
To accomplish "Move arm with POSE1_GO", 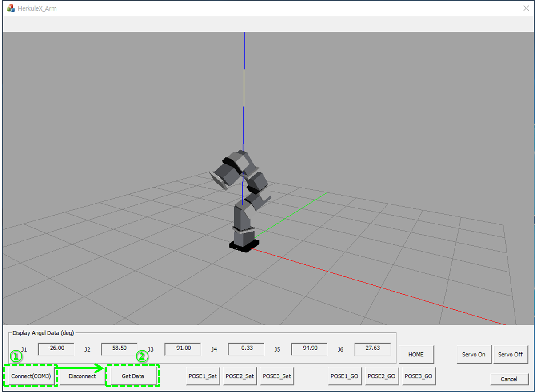I will (x=344, y=376).
